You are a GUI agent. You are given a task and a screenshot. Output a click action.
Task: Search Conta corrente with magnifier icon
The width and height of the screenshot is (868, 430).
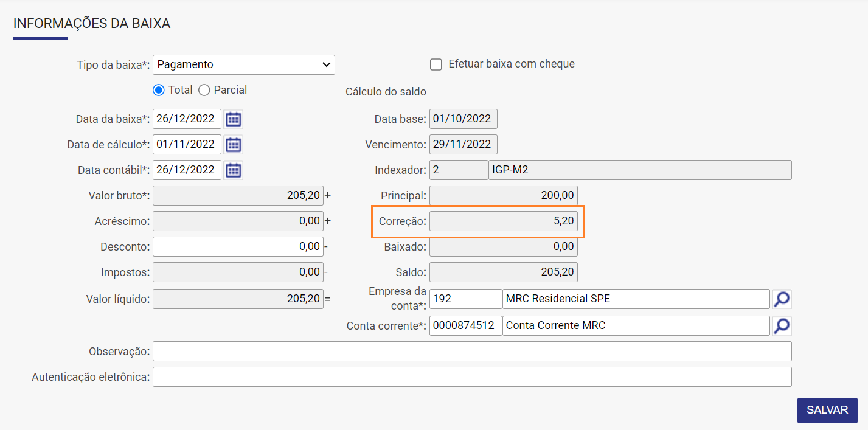click(x=782, y=326)
